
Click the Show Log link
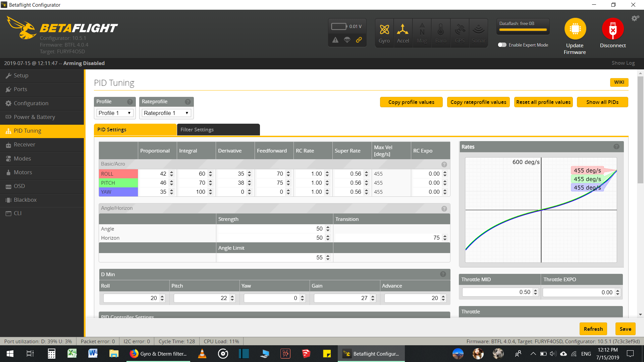(623, 63)
